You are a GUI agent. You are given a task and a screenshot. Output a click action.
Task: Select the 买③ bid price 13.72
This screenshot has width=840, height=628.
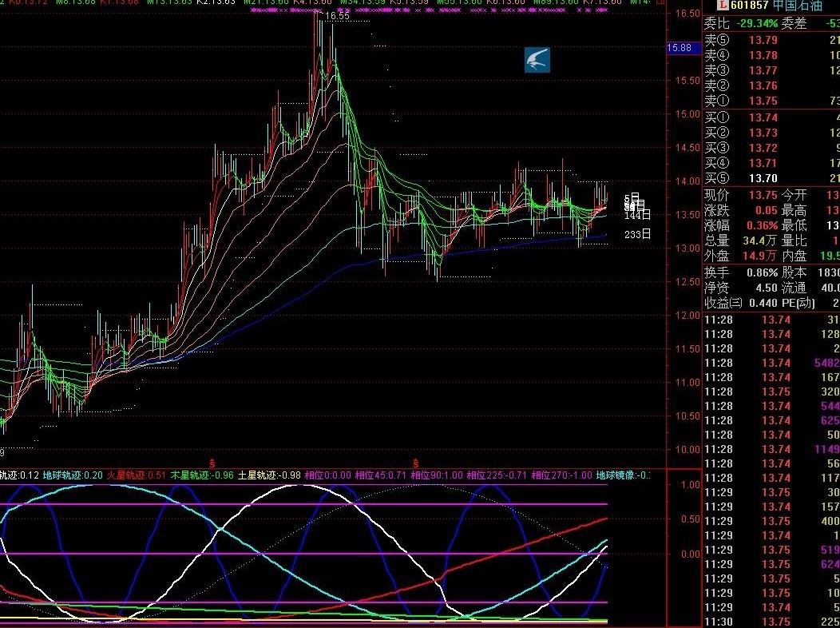763,148
